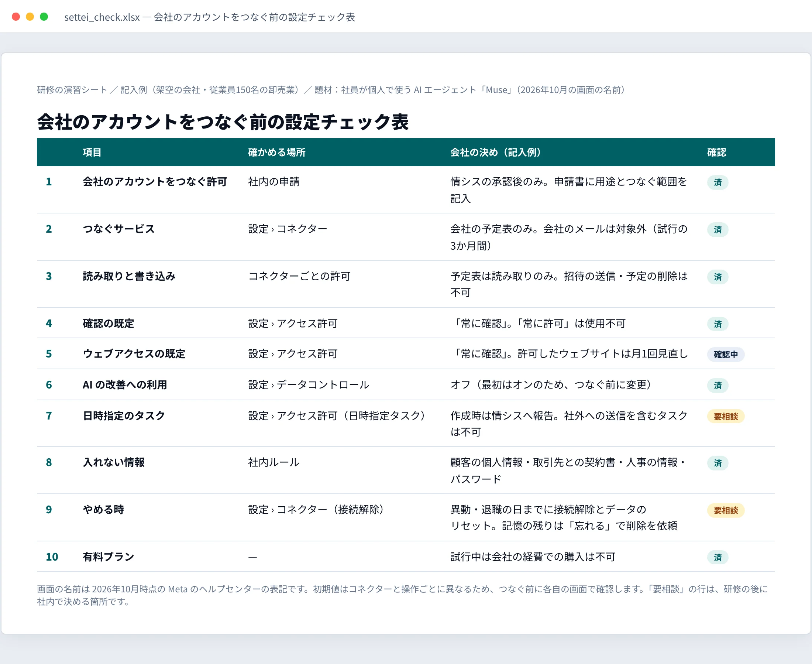The width and height of the screenshot is (812, 664).
Task: Click the cell オフ（最初はオンのため、つなぐ前に変更）
Action: click(x=551, y=385)
